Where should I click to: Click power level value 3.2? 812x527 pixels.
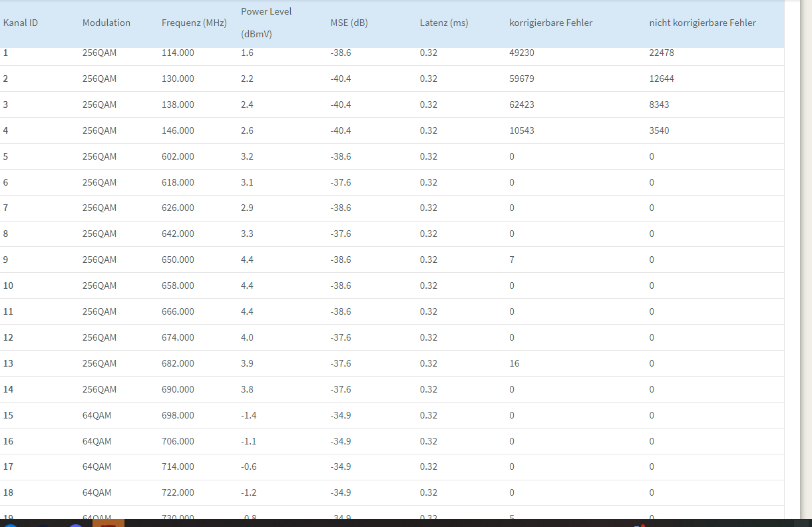point(247,156)
